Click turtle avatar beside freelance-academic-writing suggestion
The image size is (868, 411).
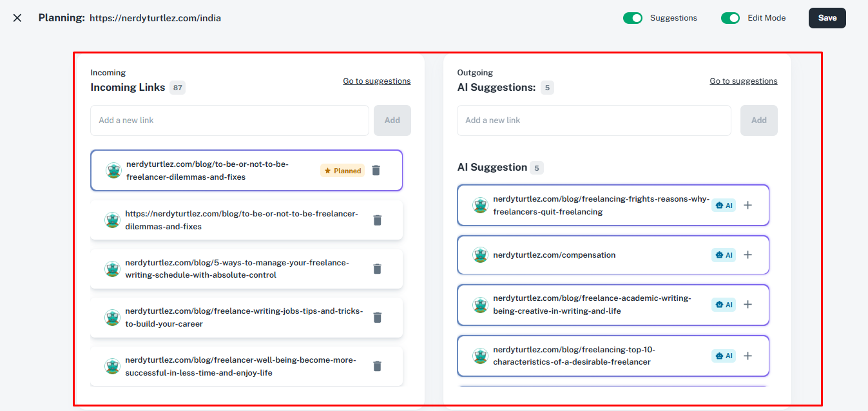480,305
